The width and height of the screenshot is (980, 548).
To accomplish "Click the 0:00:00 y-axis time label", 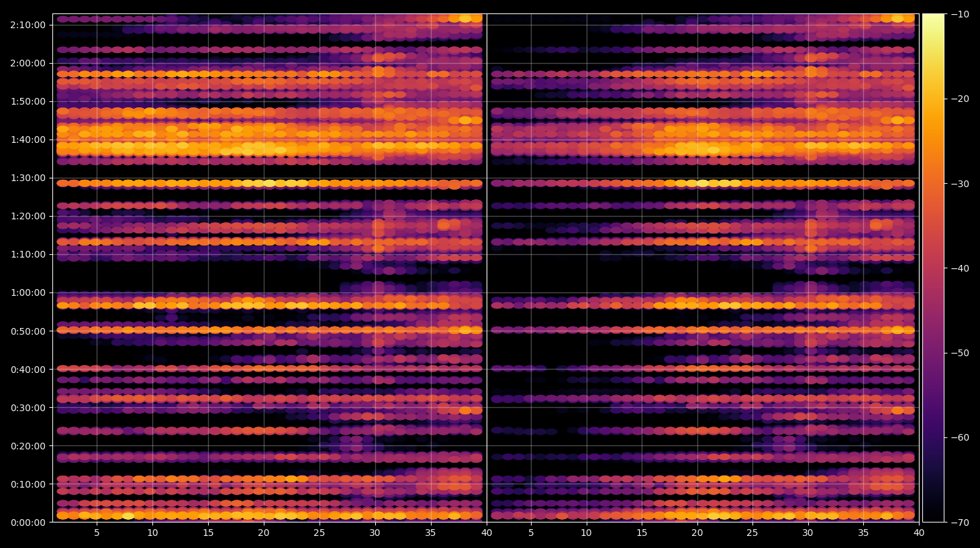I will point(28,523).
